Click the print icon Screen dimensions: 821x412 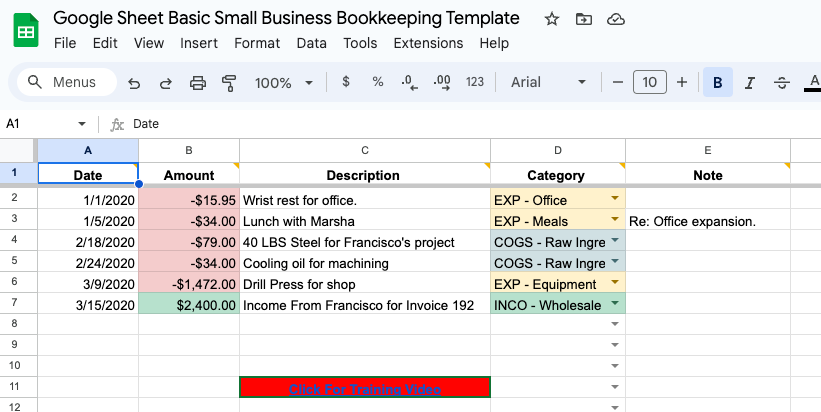click(198, 83)
